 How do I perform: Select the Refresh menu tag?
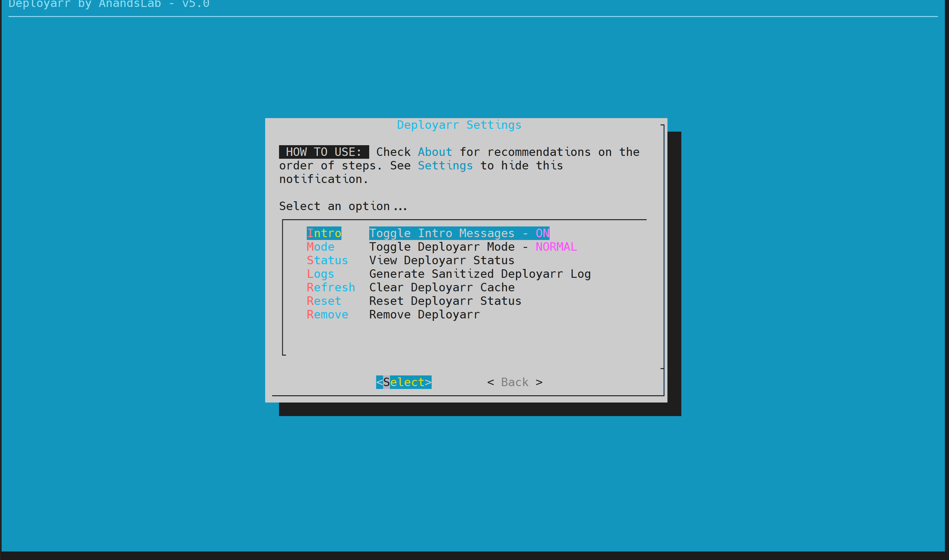[331, 288]
